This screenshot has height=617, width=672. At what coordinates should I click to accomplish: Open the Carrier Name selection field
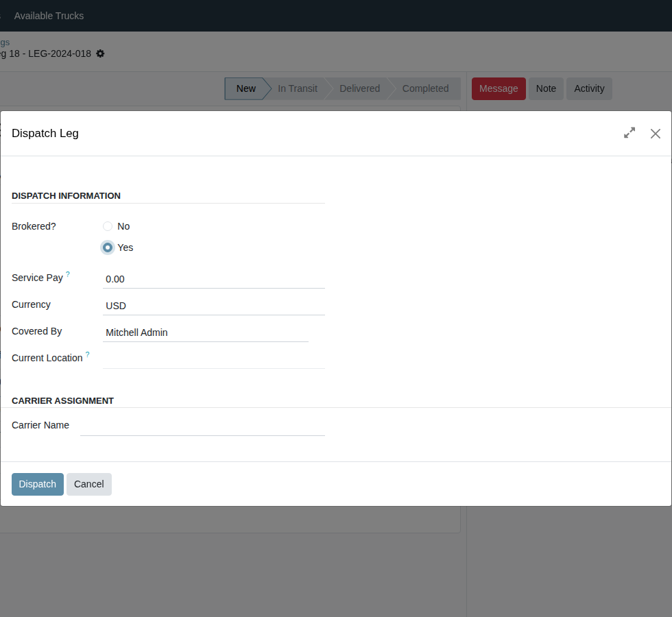pos(202,426)
